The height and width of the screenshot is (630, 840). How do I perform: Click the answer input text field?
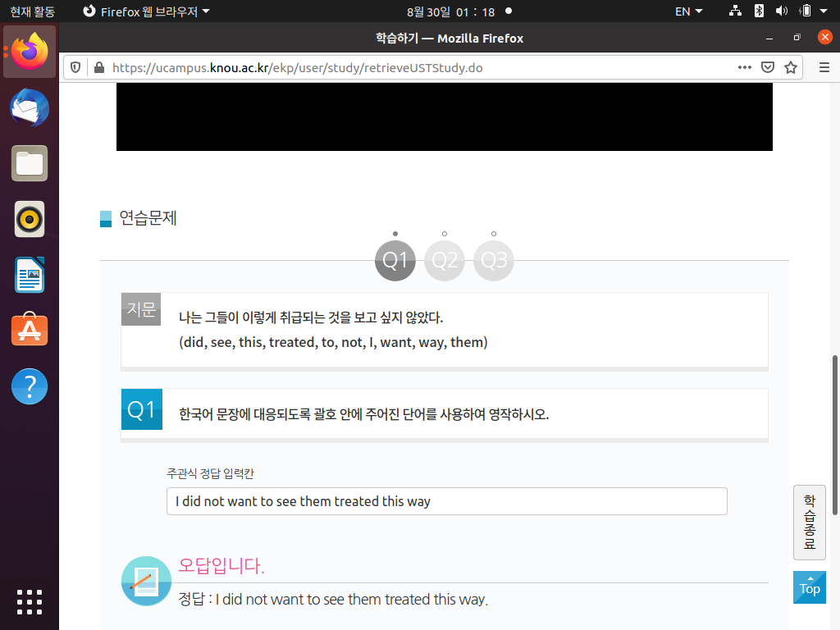(x=446, y=501)
